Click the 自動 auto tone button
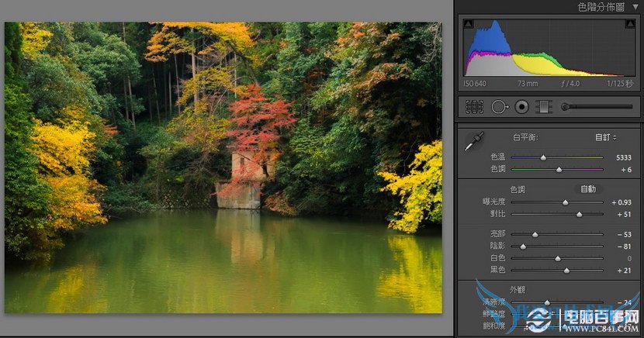The height and width of the screenshot is (338, 644). pyautogui.click(x=588, y=189)
